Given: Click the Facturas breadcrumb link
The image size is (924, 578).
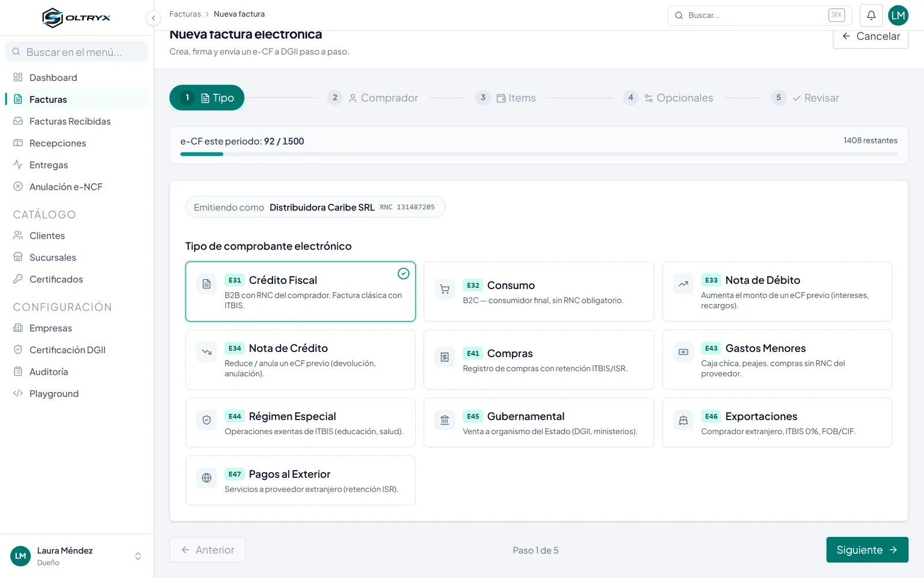Looking at the screenshot, I should [x=185, y=14].
